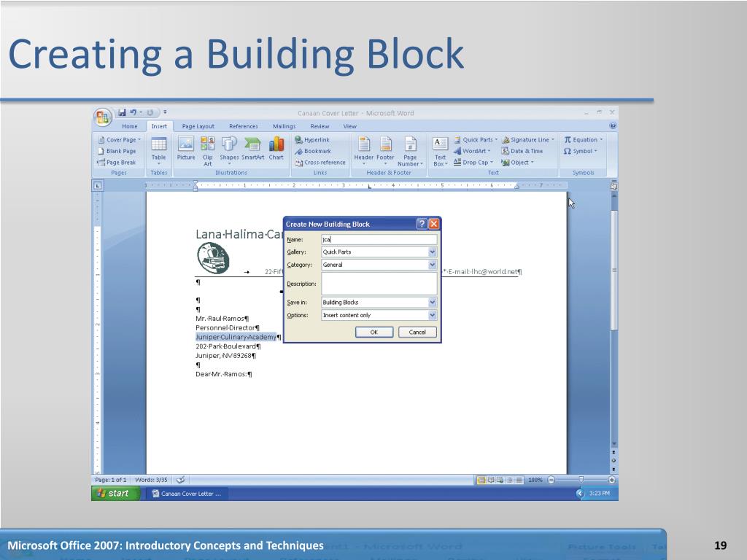Insert a SmartArt graphic
747x560 pixels.
click(x=252, y=148)
